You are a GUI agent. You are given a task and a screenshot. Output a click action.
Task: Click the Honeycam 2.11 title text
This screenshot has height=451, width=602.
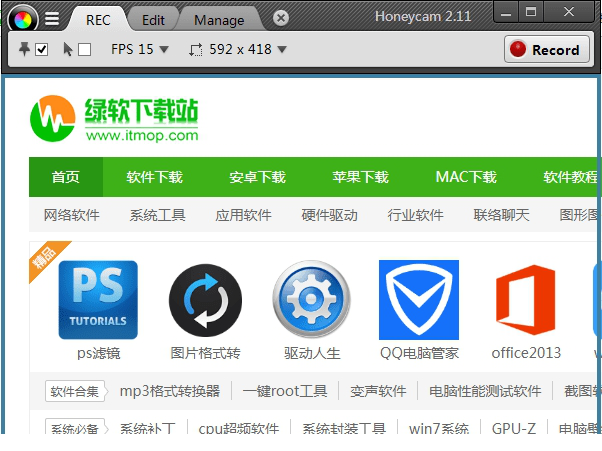[x=423, y=17]
